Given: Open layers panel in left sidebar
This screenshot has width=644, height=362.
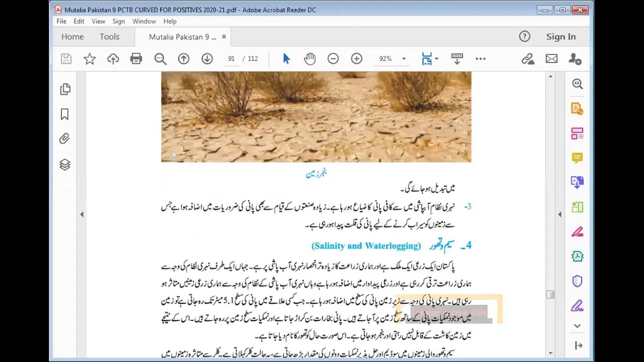Looking at the screenshot, I should (65, 164).
